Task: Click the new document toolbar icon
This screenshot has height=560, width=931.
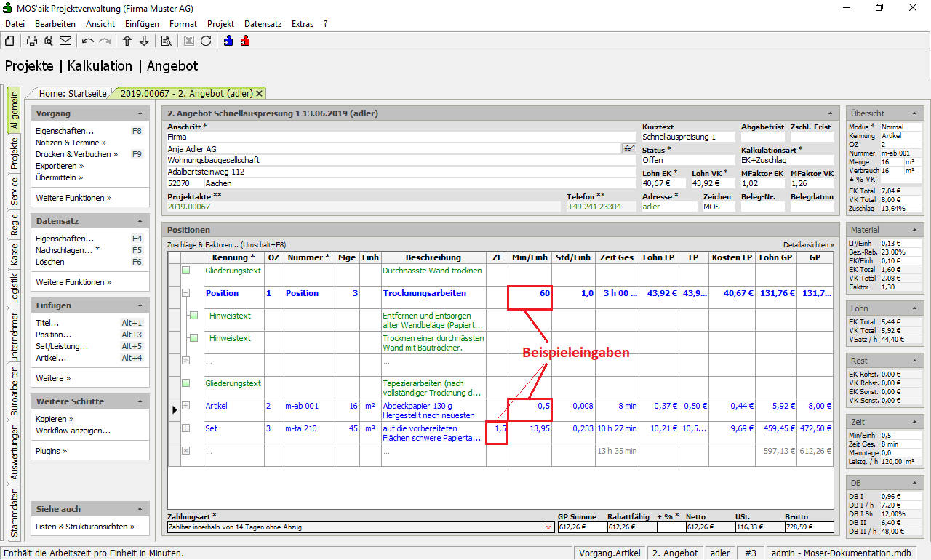Action: [9, 41]
